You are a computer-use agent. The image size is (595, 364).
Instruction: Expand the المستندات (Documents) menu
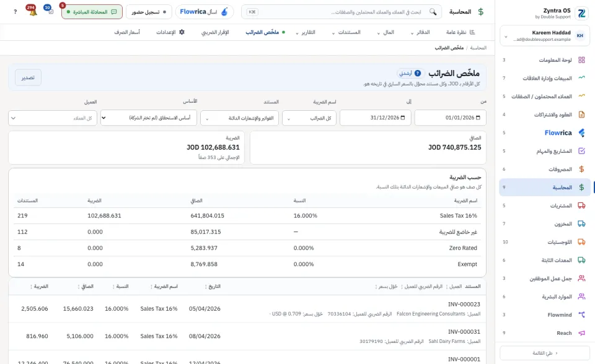[x=346, y=32]
